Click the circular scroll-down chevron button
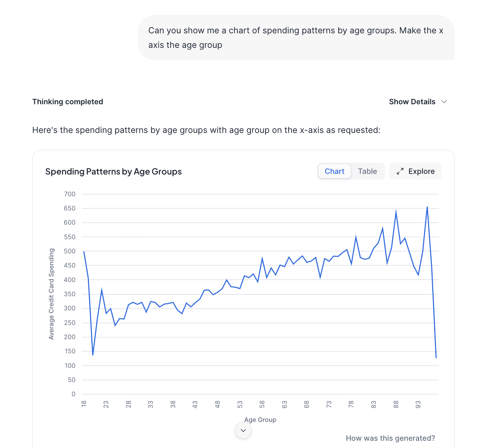This screenshot has height=448, width=487. (243, 431)
